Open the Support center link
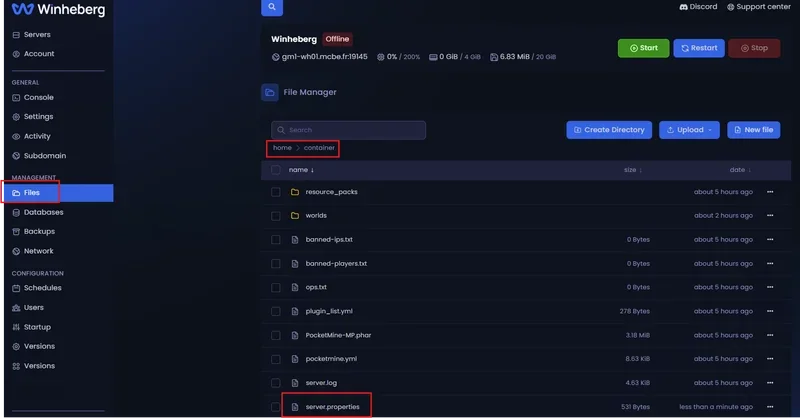Viewport: 800px width, 418px height. click(x=759, y=7)
